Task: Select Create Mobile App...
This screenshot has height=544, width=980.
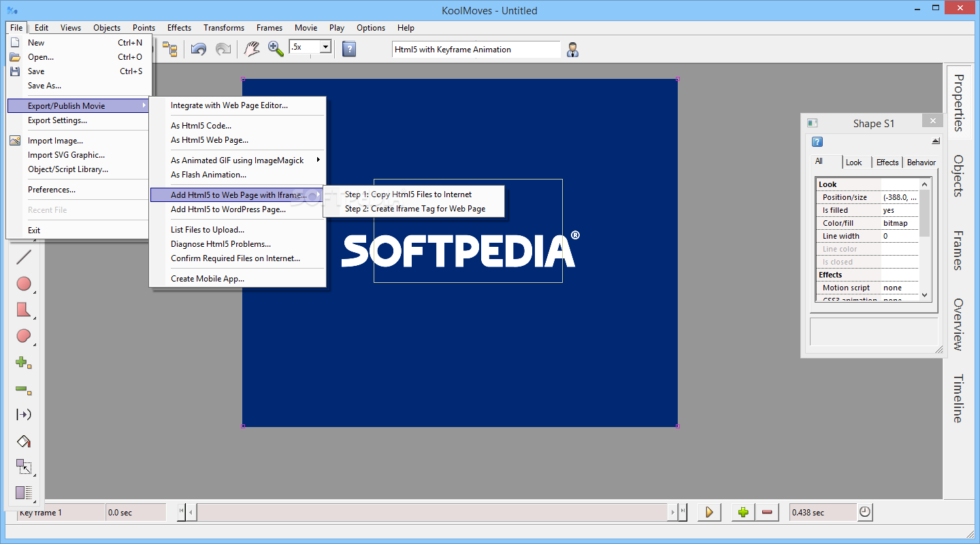Action: pos(237,279)
